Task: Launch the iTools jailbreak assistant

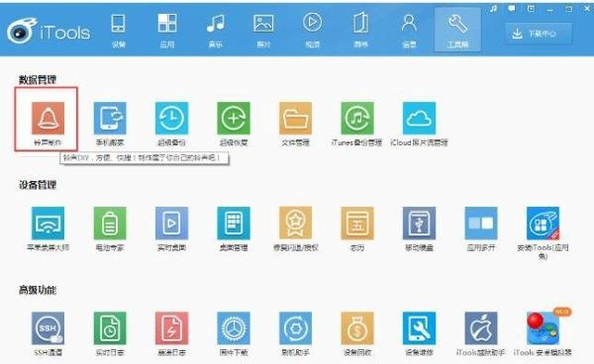Action: (x=481, y=328)
